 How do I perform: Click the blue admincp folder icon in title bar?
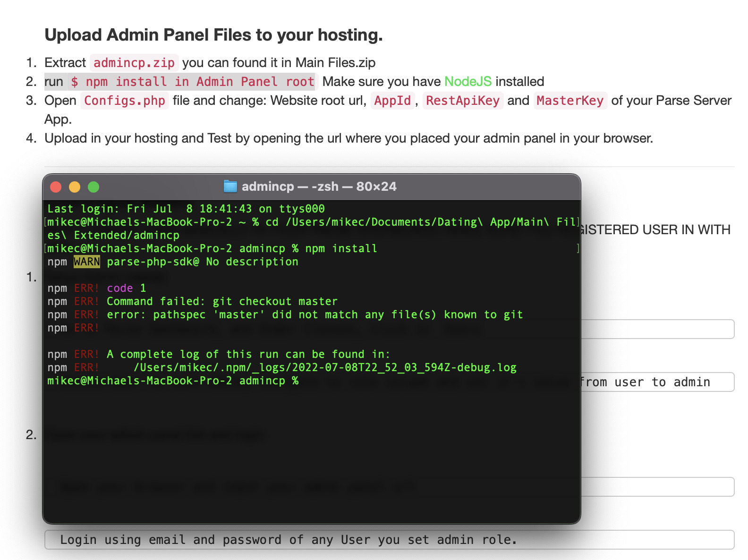tap(230, 187)
